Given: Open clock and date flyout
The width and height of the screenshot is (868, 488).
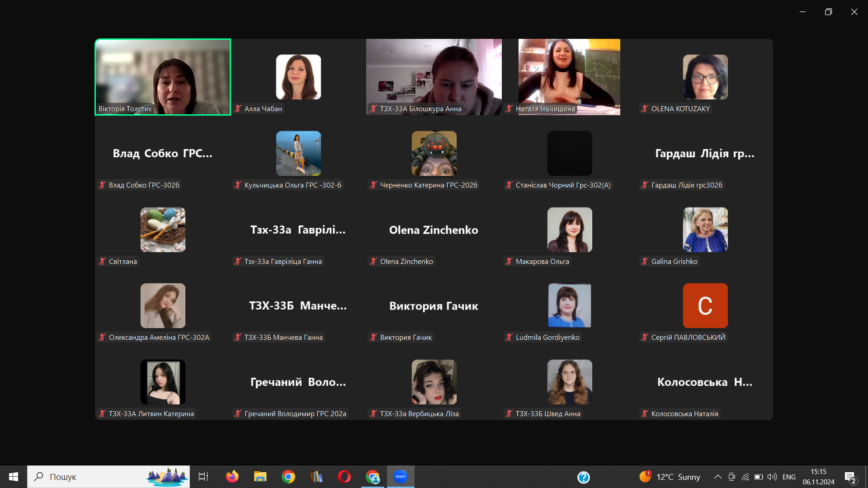Looking at the screenshot, I should pos(818,477).
